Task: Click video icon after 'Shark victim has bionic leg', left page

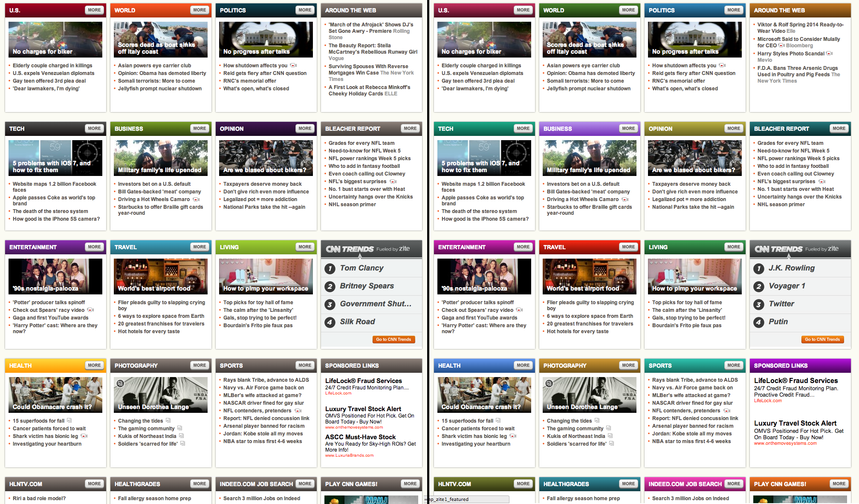Action: point(84,436)
